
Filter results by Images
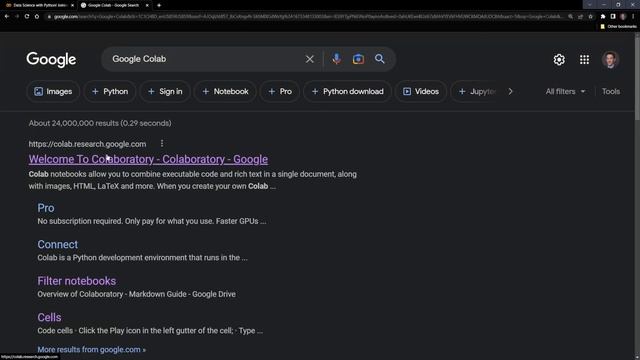click(53, 91)
